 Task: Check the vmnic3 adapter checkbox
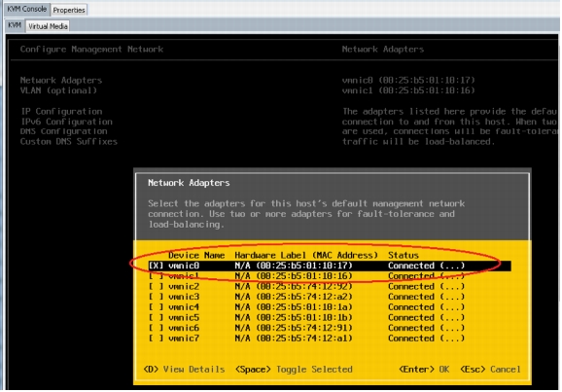(156, 297)
